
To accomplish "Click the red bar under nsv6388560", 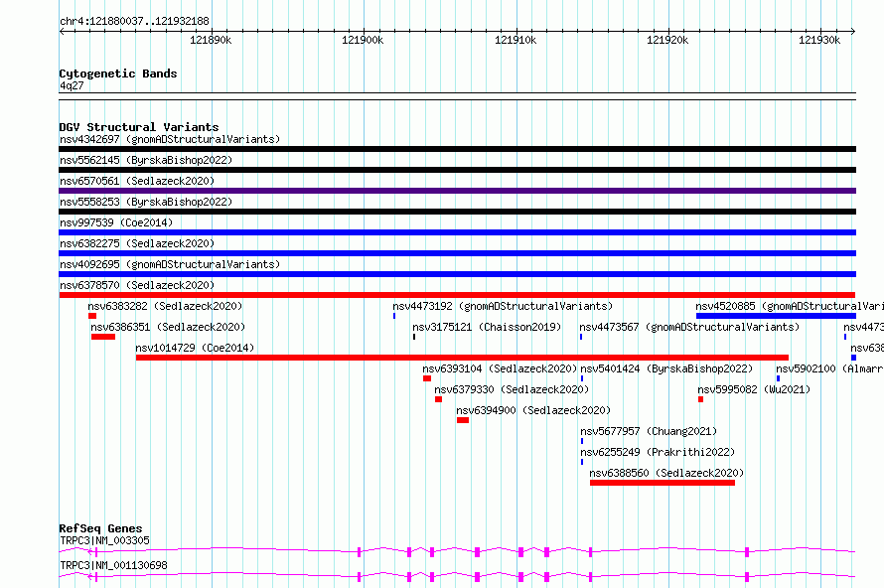I will tap(663, 483).
